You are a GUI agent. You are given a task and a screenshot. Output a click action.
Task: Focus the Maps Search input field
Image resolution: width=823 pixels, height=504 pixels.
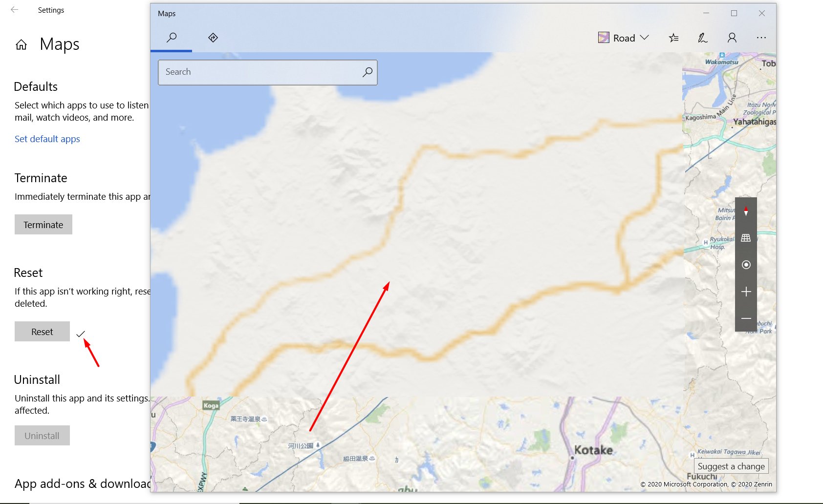268,72
